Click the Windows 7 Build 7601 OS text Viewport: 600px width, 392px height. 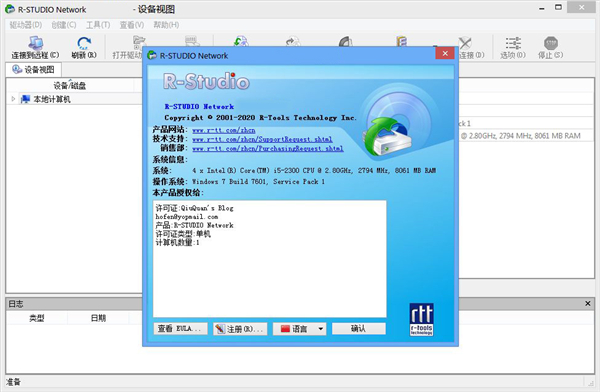[x=258, y=181]
